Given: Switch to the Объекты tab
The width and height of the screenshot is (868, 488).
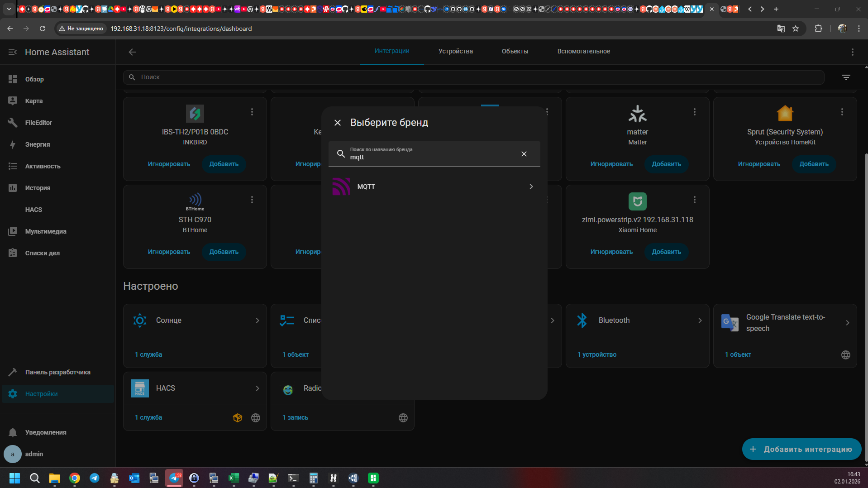Looking at the screenshot, I should click(515, 51).
